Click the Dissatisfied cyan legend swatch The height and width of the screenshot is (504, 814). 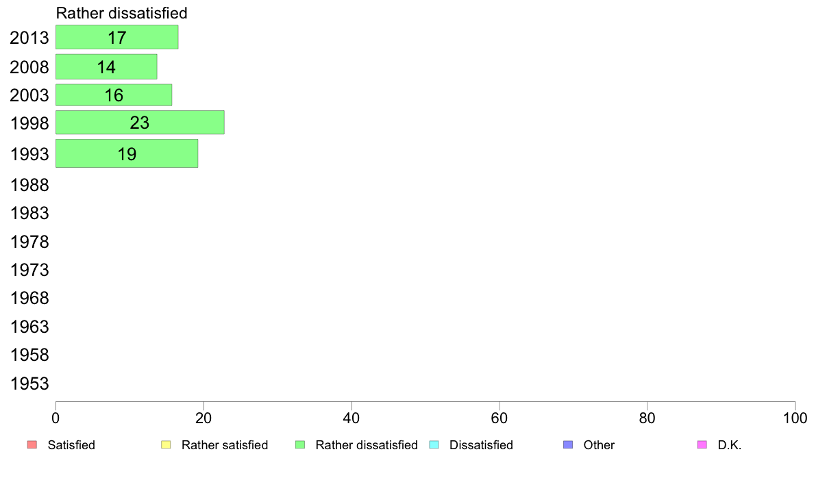(433, 445)
